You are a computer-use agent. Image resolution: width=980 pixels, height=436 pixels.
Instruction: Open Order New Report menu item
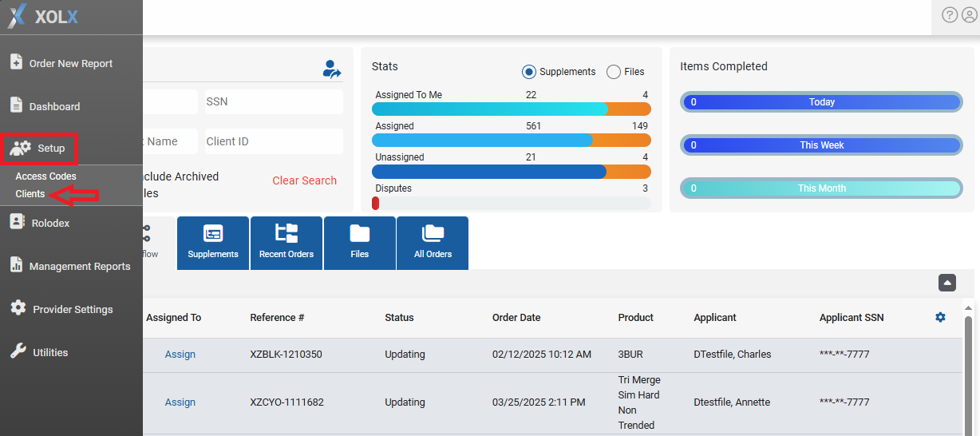pos(71,64)
